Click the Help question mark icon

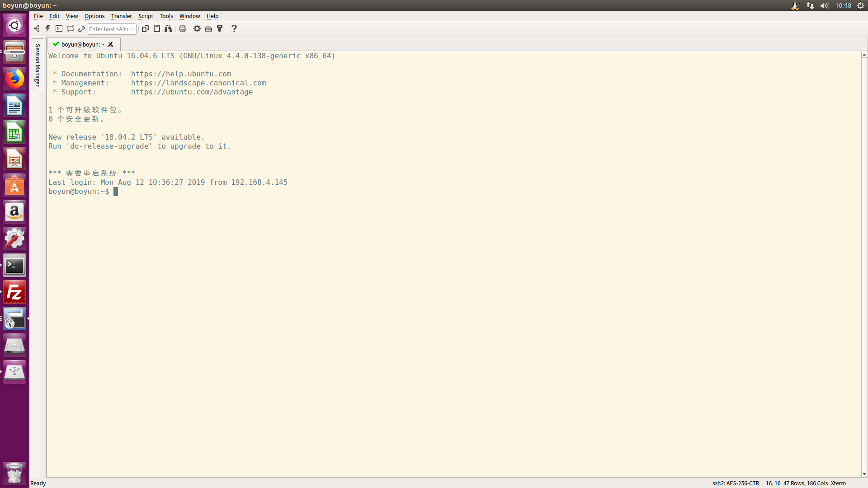click(x=234, y=28)
